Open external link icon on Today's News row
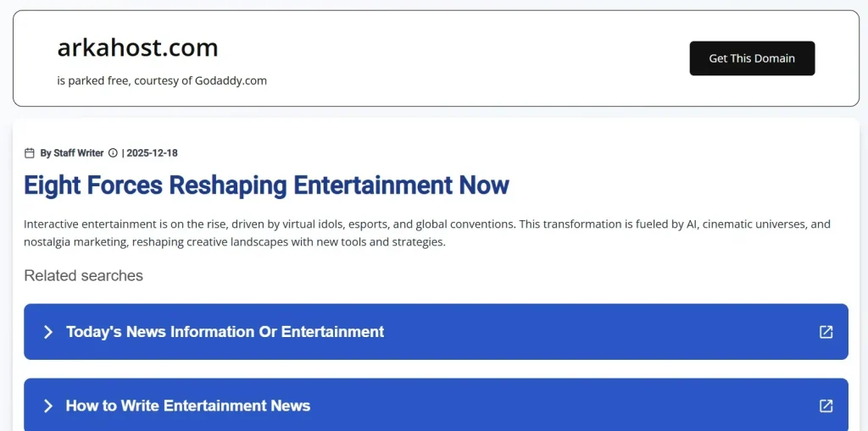Screen dimensions: 868x431 pos(826,332)
